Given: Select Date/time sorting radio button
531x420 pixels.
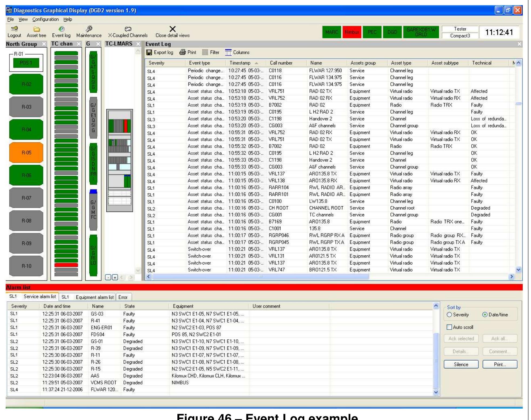Looking at the screenshot, I should tap(485, 314).
